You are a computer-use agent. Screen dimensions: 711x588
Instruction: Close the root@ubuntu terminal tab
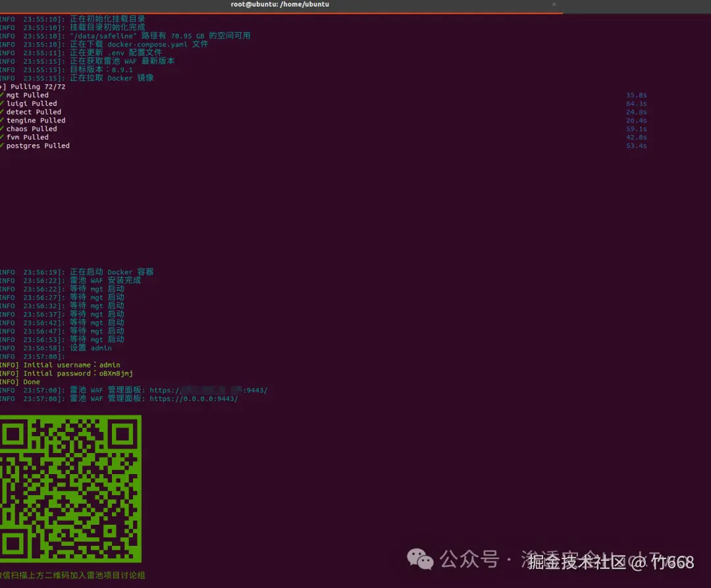point(554,4)
